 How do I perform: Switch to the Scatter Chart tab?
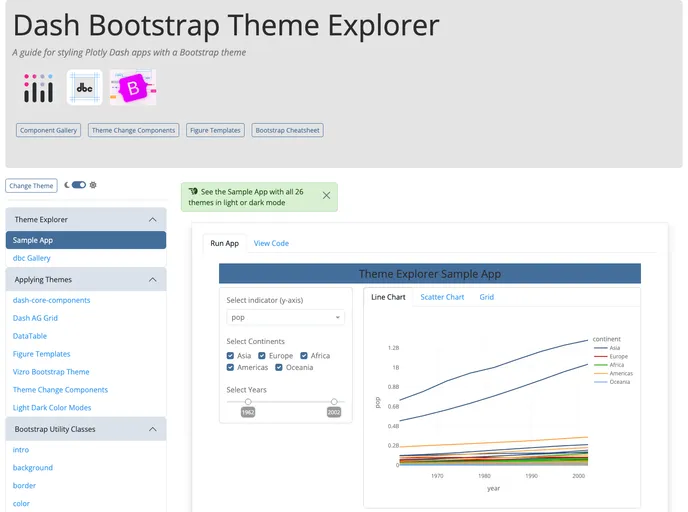tap(442, 297)
